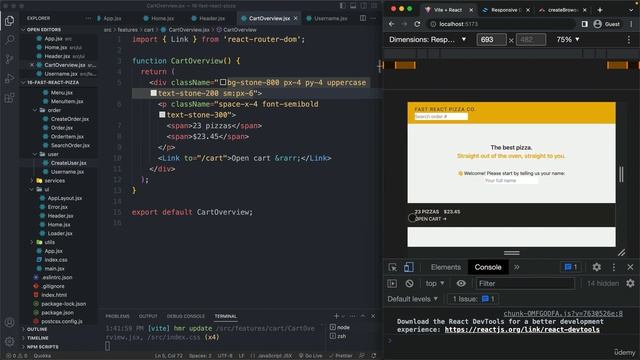The width and height of the screenshot is (640, 360).
Task: Open the browser side panel icon
Action: pos(584,24)
